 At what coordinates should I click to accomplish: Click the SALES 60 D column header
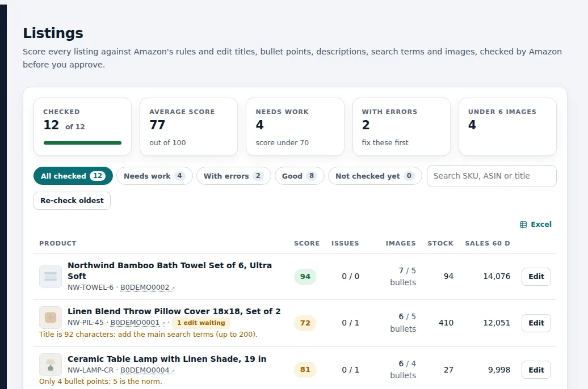488,243
